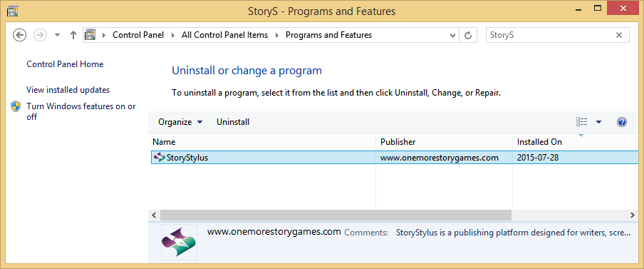Open the Organize dropdown menu
This screenshot has height=269, width=644.
tap(181, 122)
